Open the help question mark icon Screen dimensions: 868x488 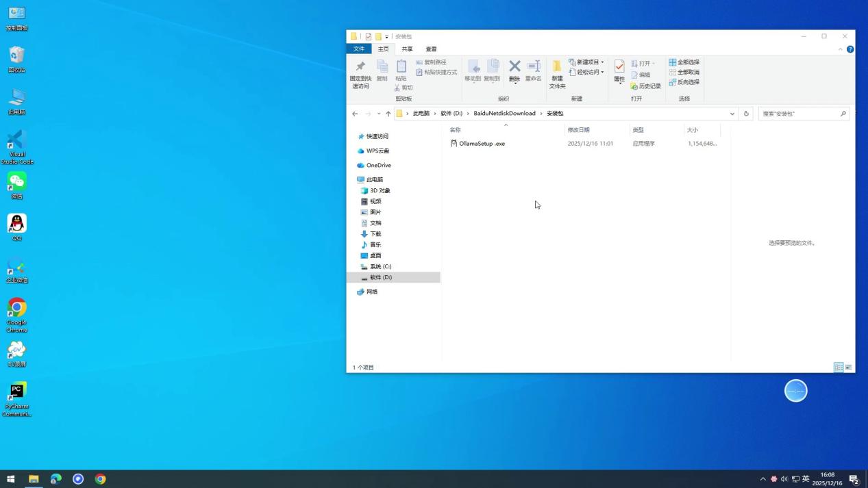tap(850, 49)
